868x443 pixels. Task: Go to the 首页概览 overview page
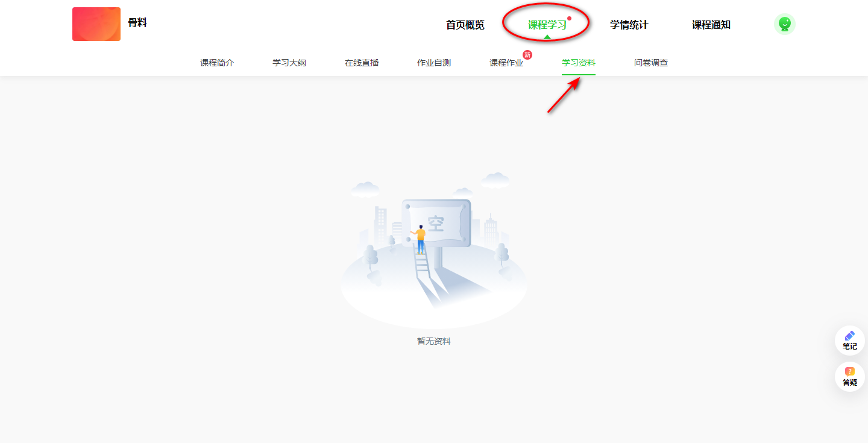465,25
